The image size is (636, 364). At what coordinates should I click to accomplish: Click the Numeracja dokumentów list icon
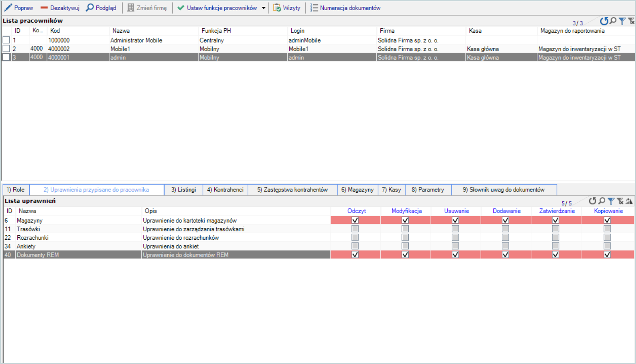pyautogui.click(x=314, y=8)
